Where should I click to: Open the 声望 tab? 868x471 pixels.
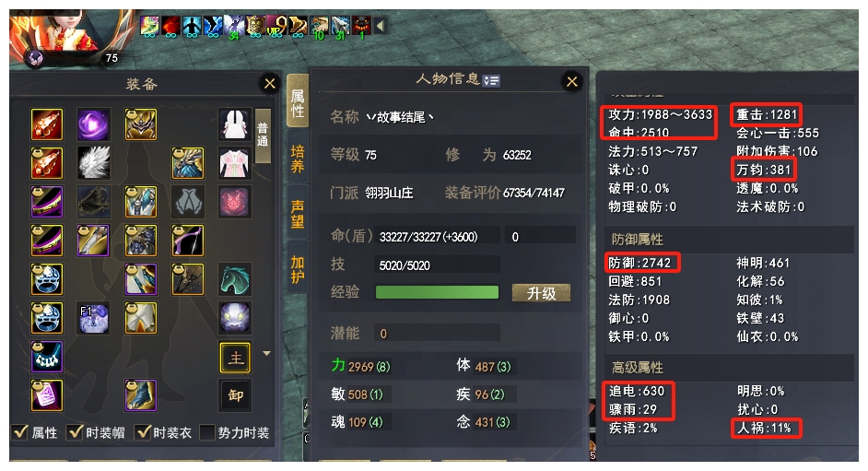point(298,214)
